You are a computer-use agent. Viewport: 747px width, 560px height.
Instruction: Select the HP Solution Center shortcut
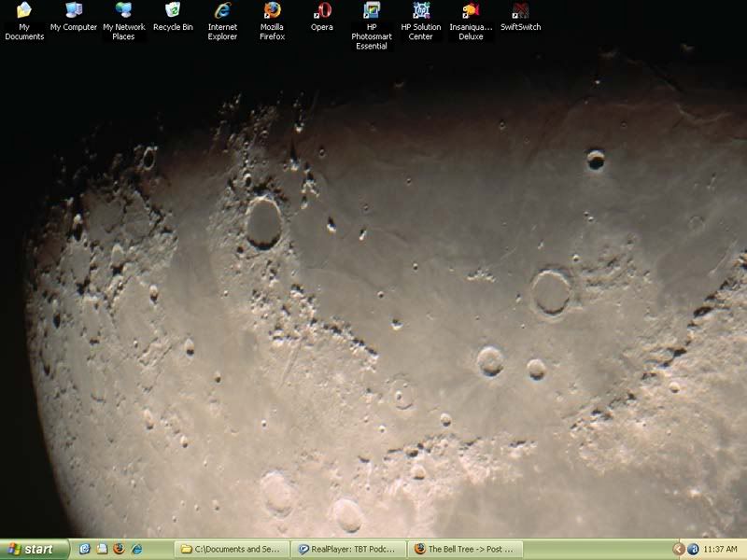(421, 20)
